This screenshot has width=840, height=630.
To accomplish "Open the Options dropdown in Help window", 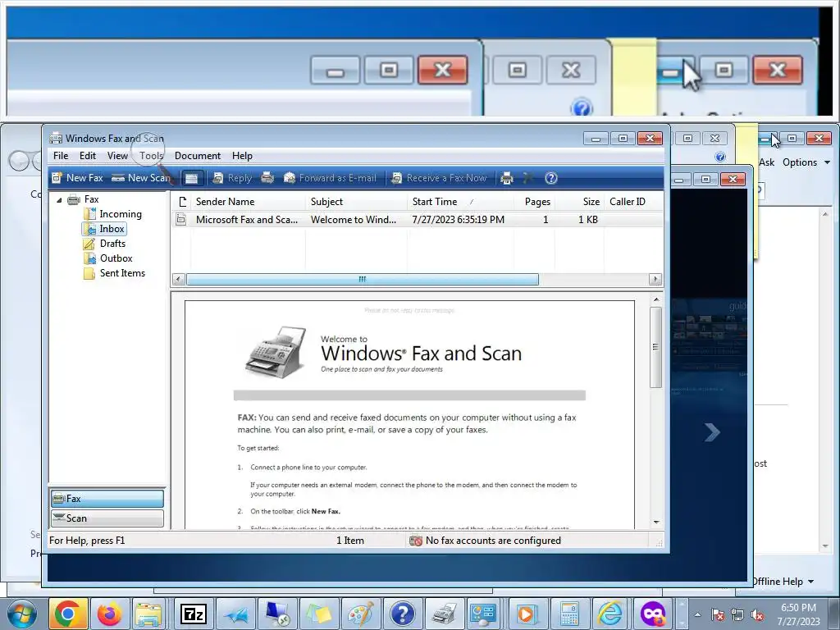I will [x=806, y=162].
